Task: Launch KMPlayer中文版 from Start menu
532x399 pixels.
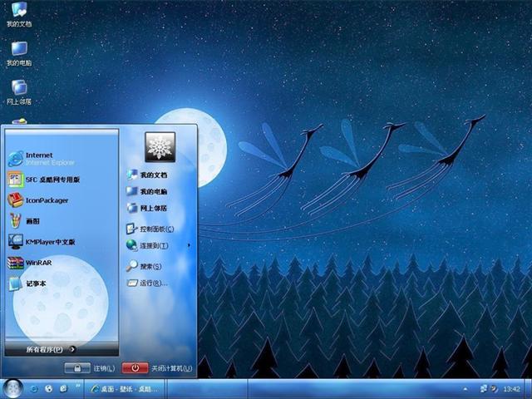Action: click(x=42, y=242)
